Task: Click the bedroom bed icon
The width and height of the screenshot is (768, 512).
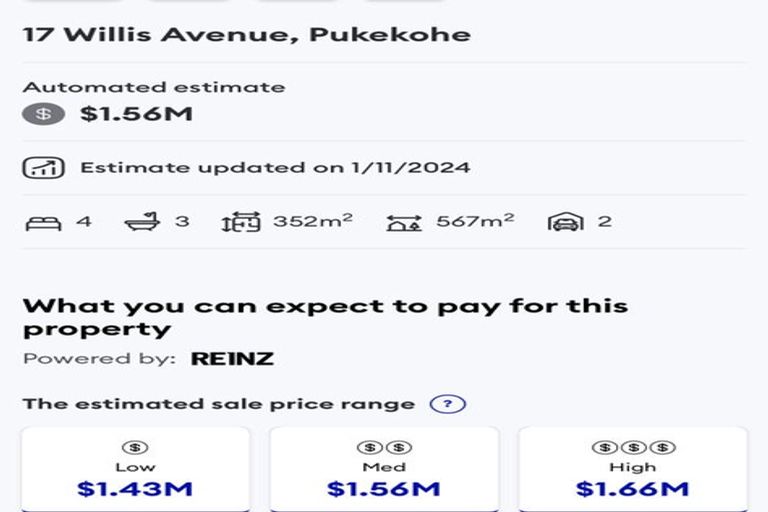Action: pyautogui.click(x=44, y=223)
